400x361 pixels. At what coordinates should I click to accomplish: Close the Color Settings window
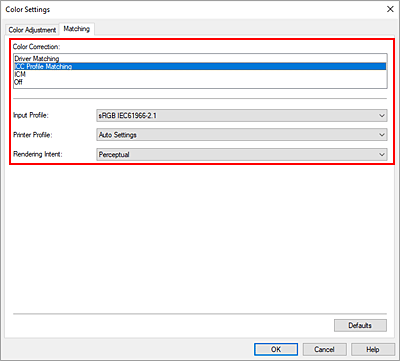pos(390,9)
